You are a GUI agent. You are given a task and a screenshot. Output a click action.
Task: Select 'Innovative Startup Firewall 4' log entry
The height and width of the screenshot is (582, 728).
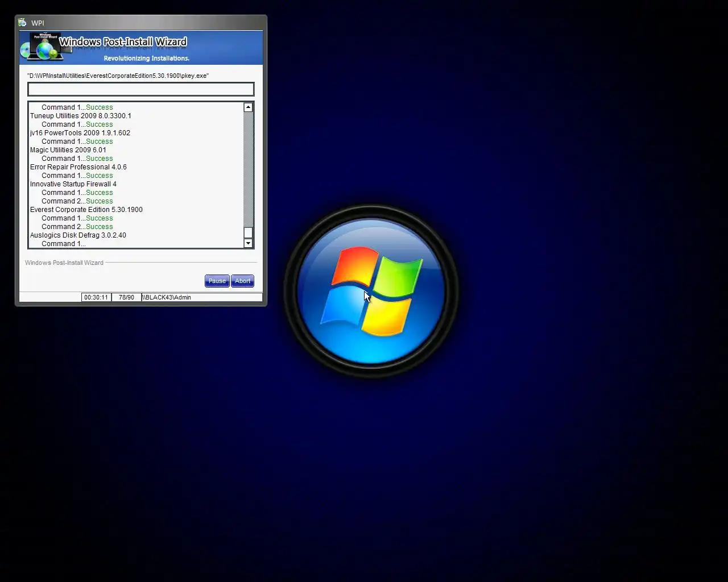(73, 184)
